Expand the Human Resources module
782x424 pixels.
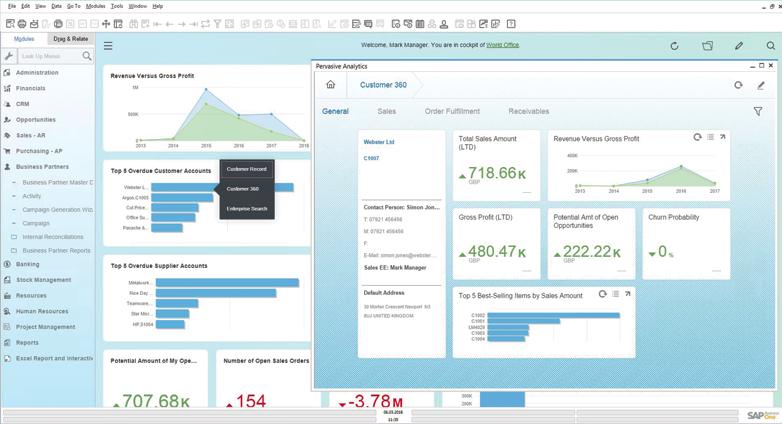(x=42, y=311)
